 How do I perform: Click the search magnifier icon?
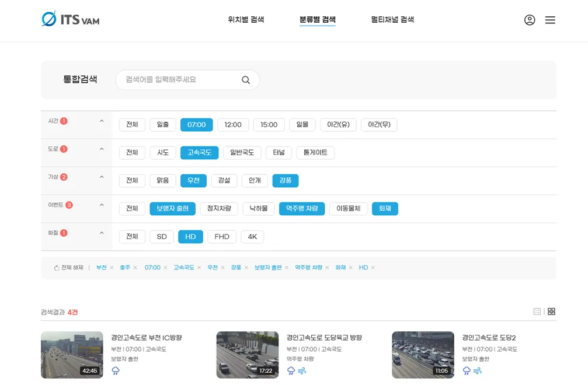click(246, 80)
